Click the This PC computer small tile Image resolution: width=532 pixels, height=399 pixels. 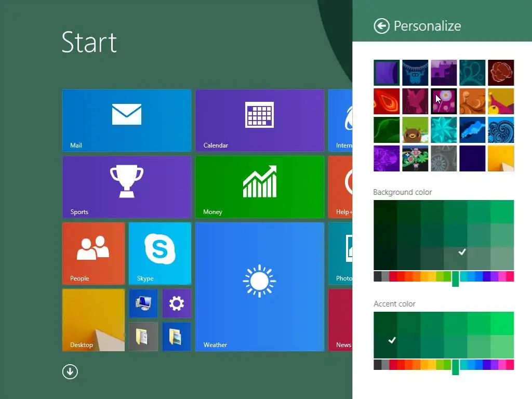(143, 303)
